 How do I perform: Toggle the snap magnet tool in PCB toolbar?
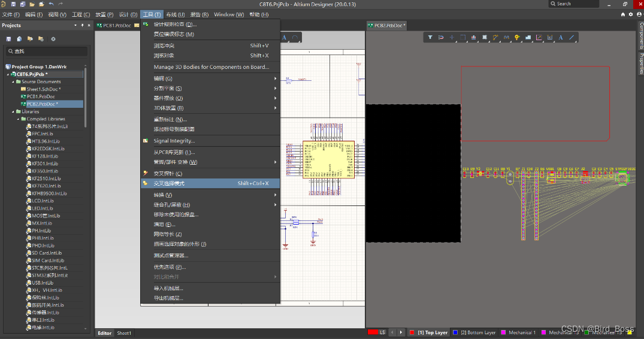[x=441, y=37]
